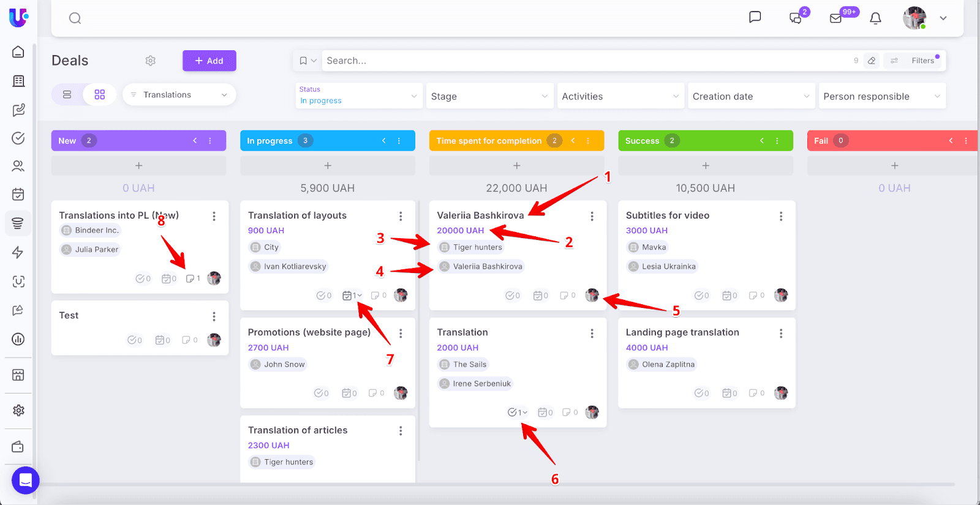The image size is (980, 505).
Task: Open the calendar icon in left sidebar
Action: 18,195
